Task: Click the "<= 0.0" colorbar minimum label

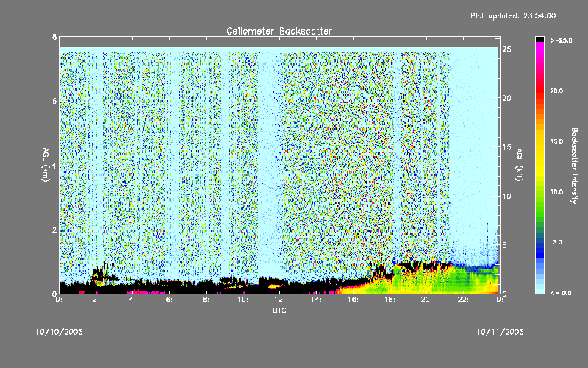Action: click(561, 293)
